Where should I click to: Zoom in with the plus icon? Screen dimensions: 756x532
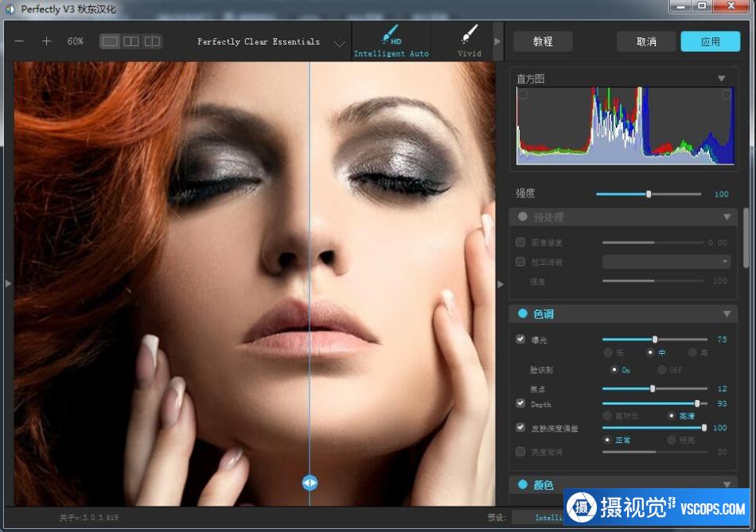point(46,41)
